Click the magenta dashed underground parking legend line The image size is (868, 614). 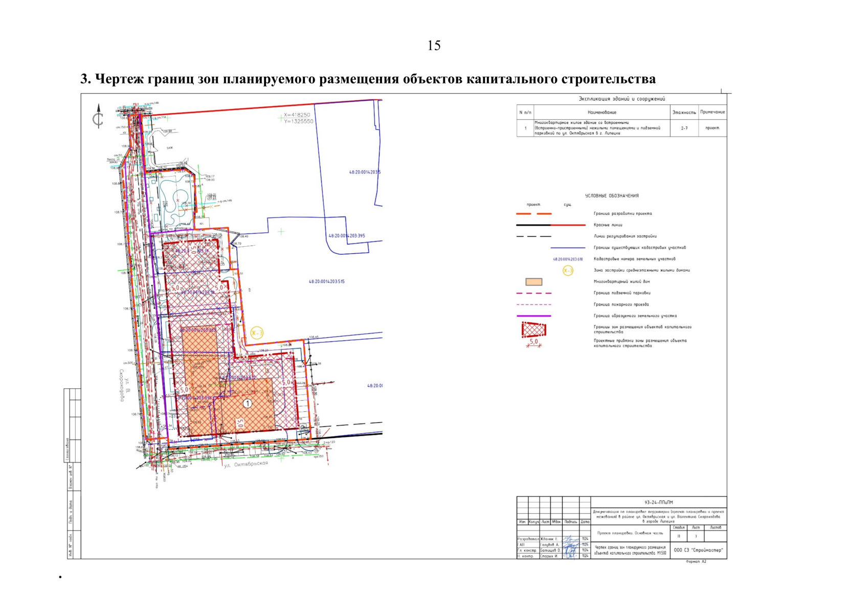[x=533, y=293]
